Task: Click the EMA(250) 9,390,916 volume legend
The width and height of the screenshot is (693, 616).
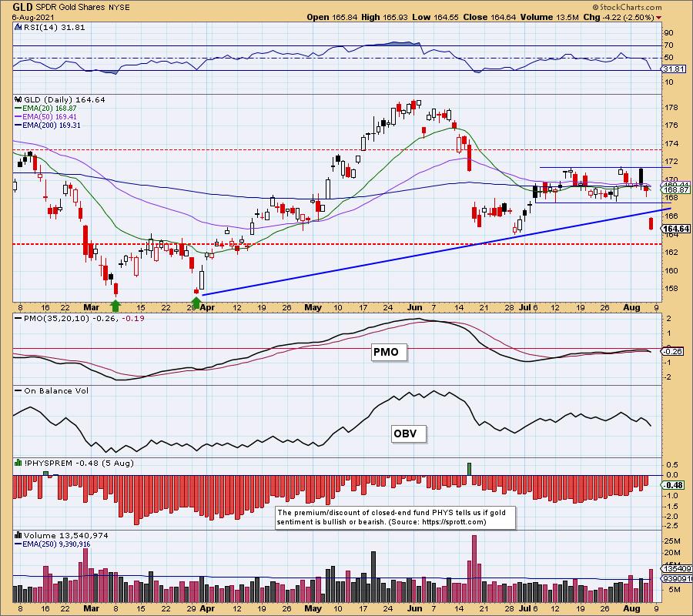Action: click(x=52, y=544)
